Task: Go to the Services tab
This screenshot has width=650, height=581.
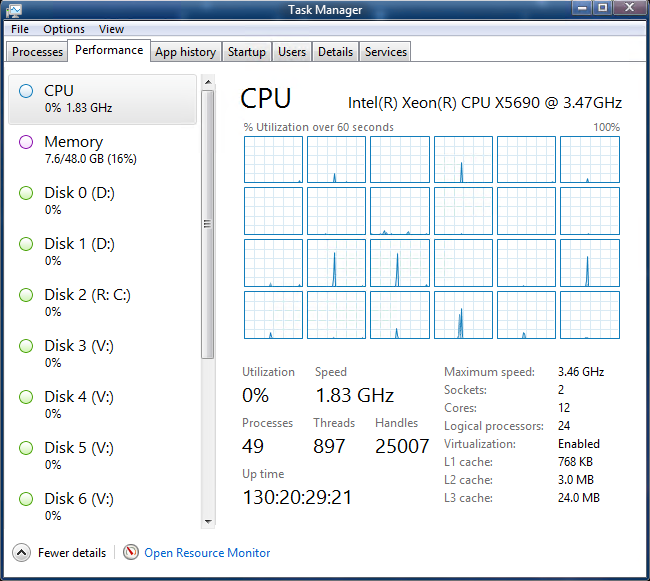Action: 385,52
